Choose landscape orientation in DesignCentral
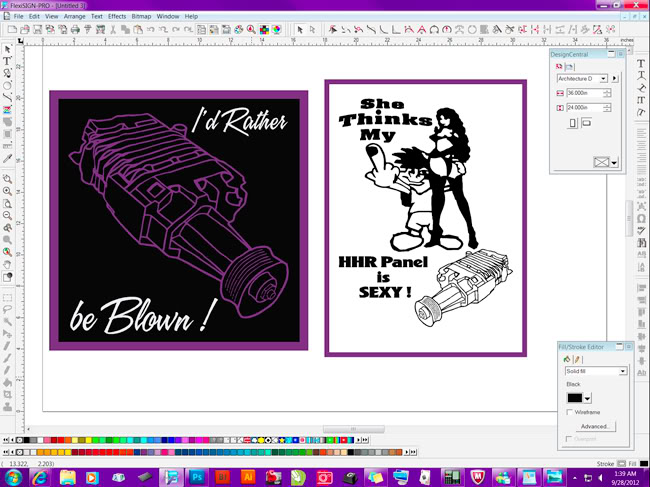The width and height of the screenshot is (650, 487). coord(586,123)
